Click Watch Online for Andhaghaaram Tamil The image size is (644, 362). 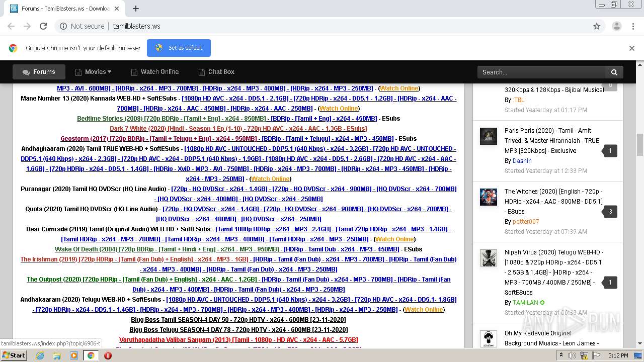pos(270,179)
